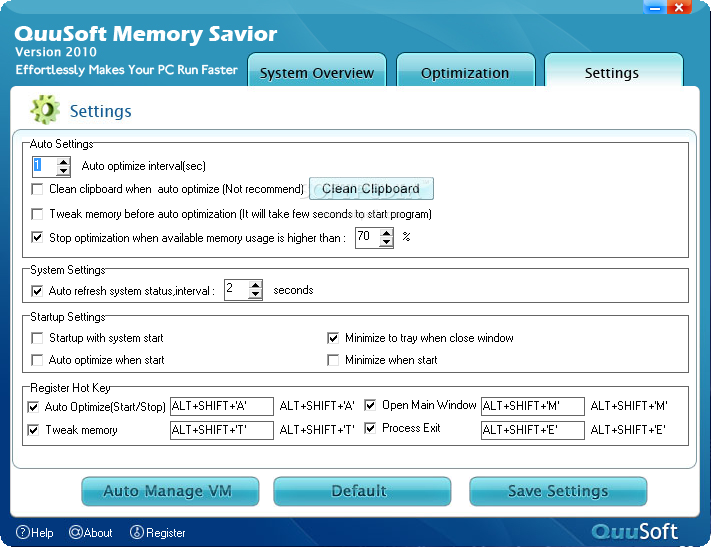The height and width of the screenshot is (547, 711).
Task: Click the memory usage percent field showing 70
Action: click(x=368, y=238)
